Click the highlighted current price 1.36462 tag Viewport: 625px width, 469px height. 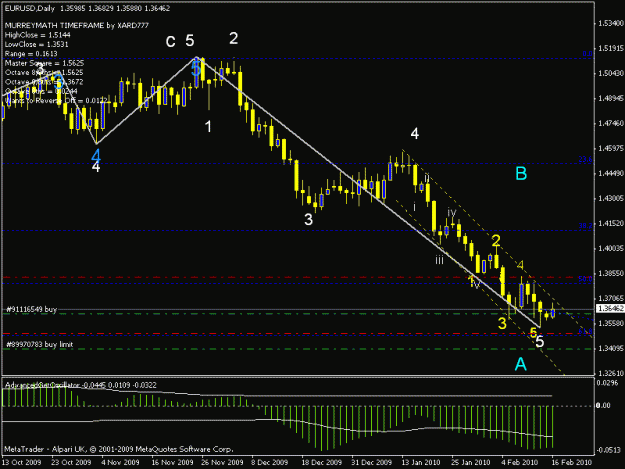pos(610,308)
